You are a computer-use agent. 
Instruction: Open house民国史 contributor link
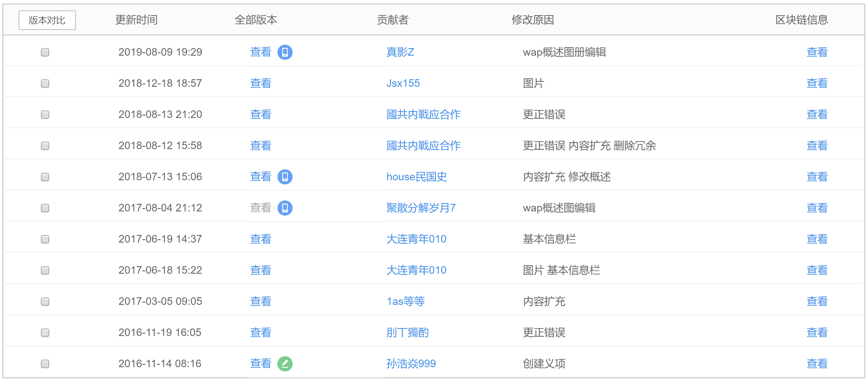coord(417,177)
